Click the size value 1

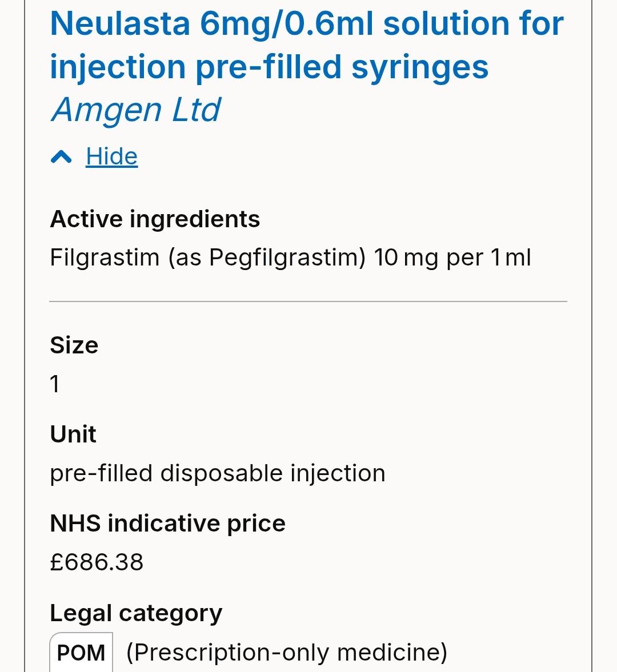(x=55, y=384)
